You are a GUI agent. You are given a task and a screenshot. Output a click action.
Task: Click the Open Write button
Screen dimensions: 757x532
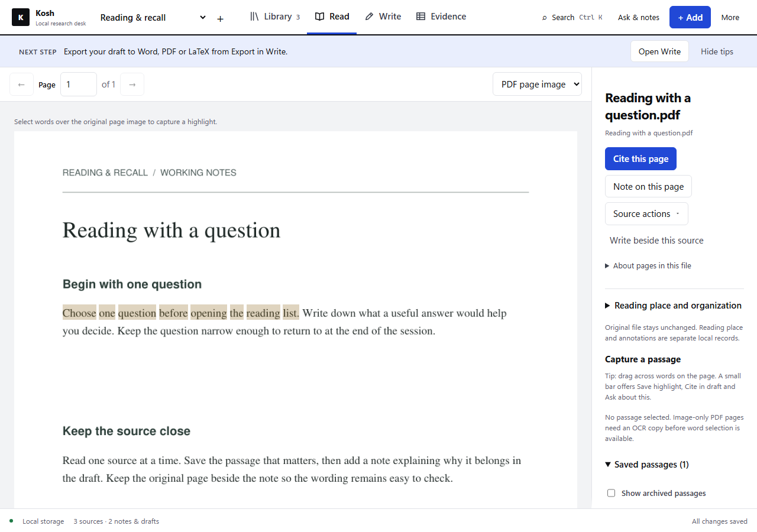point(659,51)
